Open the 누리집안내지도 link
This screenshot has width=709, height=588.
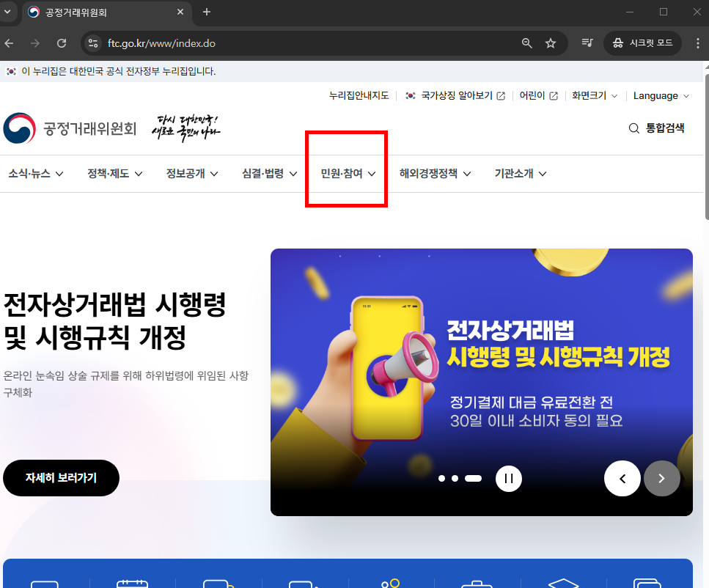(x=359, y=95)
